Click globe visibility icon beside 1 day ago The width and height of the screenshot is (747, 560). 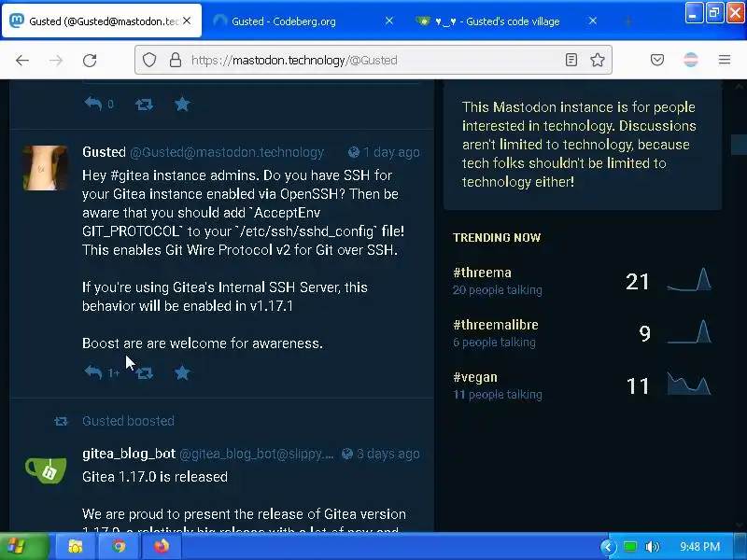point(354,152)
